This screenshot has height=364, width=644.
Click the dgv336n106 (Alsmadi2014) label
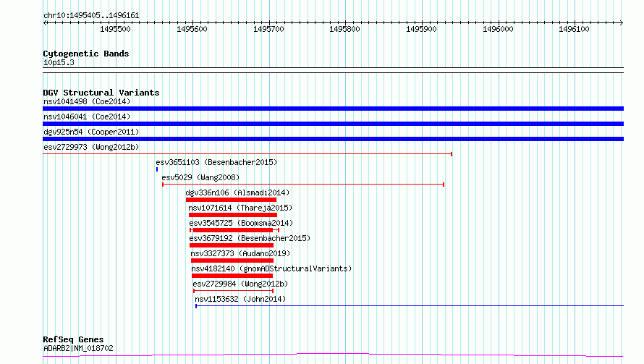tap(237, 192)
